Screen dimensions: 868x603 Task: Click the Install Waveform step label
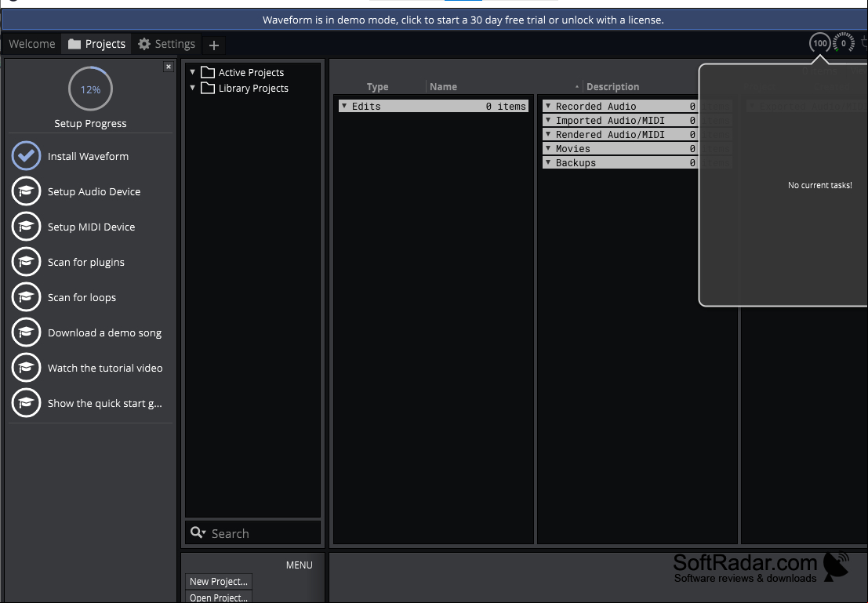(88, 156)
